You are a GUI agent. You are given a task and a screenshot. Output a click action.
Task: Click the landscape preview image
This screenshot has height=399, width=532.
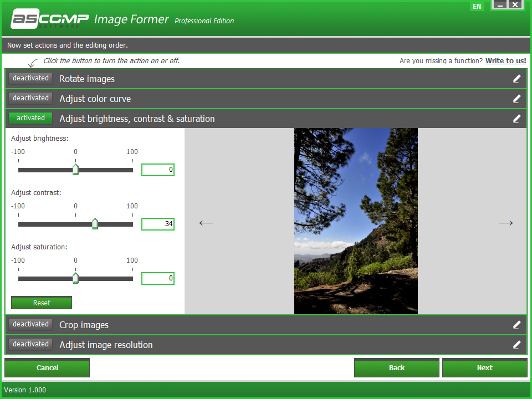(x=356, y=221)
